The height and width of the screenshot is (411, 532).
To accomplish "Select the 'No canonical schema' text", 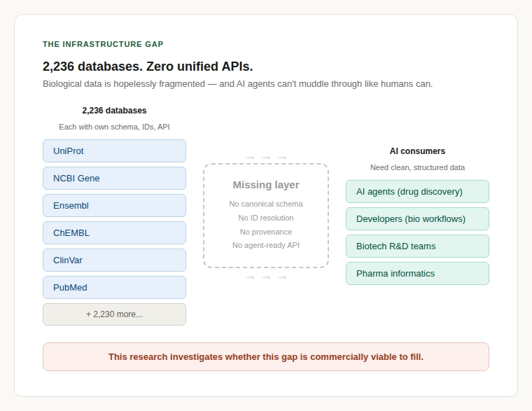I will pyautogui.click(x=266, y=204).
